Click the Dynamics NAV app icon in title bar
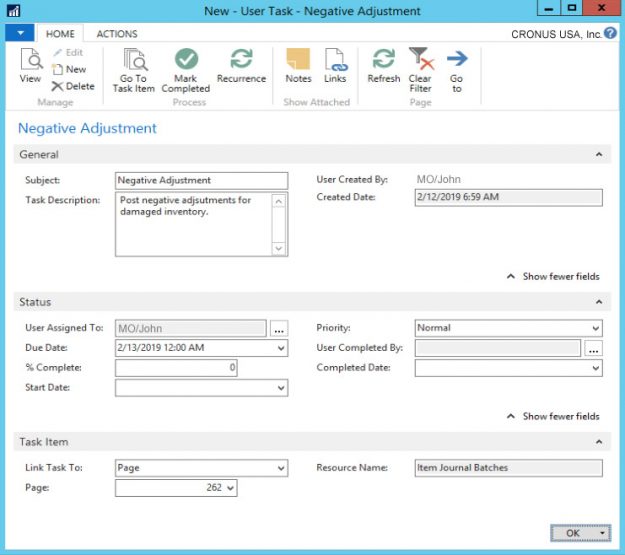This screenshot has width=625, height=555. point(14,10)
